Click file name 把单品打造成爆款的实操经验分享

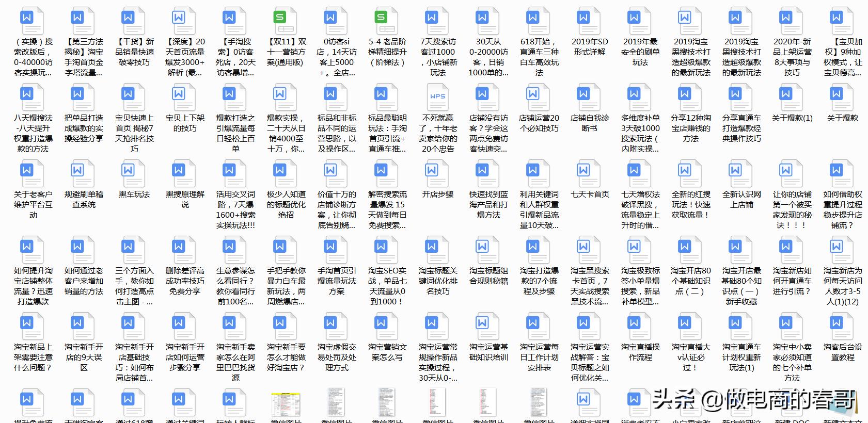tap(84, 128)
